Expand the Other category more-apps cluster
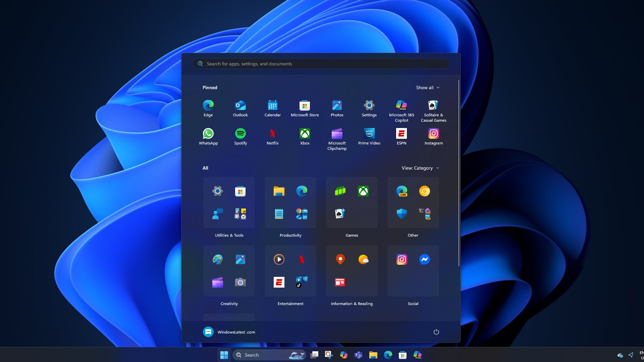Screen dimensions: 644x362 pos(424,214)
